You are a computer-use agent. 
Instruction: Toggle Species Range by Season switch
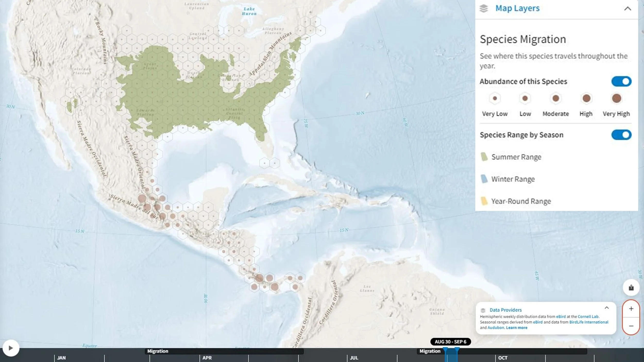pos(621,135)
